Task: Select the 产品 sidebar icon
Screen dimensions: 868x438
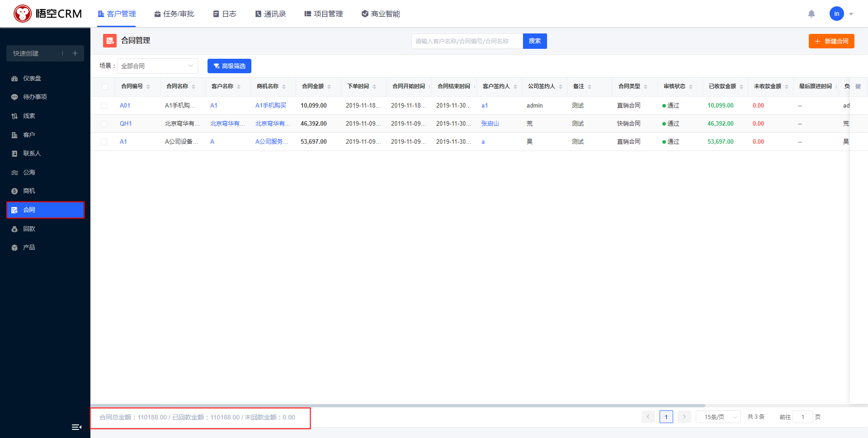Action: (x=29, y=247)
